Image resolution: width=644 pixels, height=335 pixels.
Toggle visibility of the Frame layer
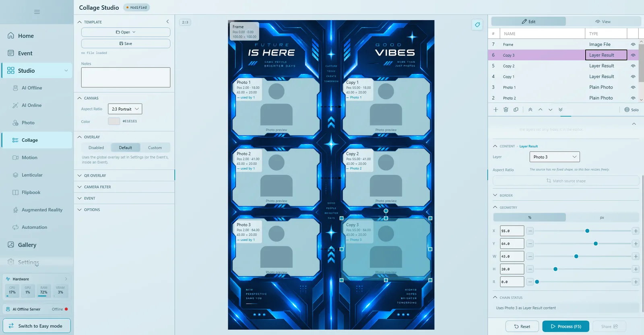(x=633, y=45)
